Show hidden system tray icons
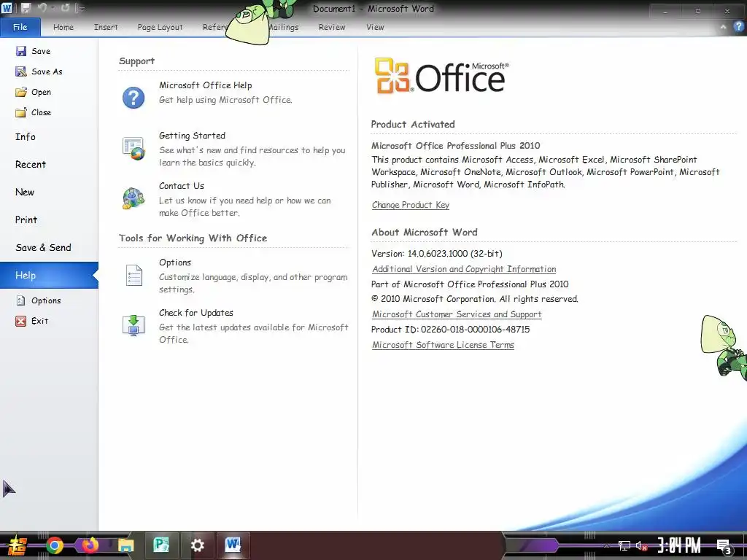Viewport: 747px width, 560px height. point(607,545)
